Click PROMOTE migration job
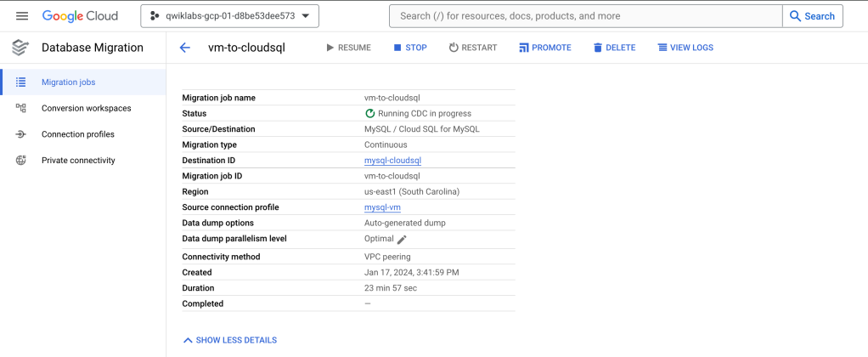 click(545, 48)
